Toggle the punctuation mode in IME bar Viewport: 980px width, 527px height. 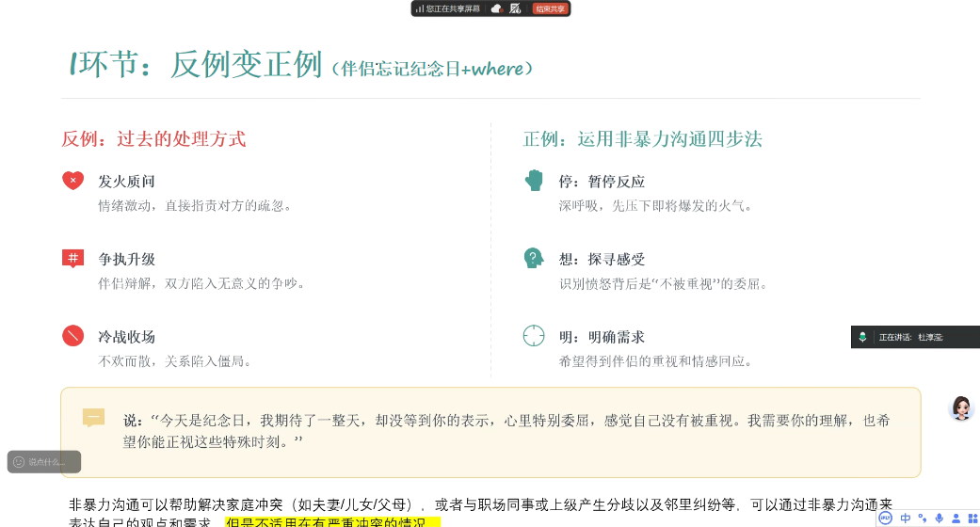[923, 519]
